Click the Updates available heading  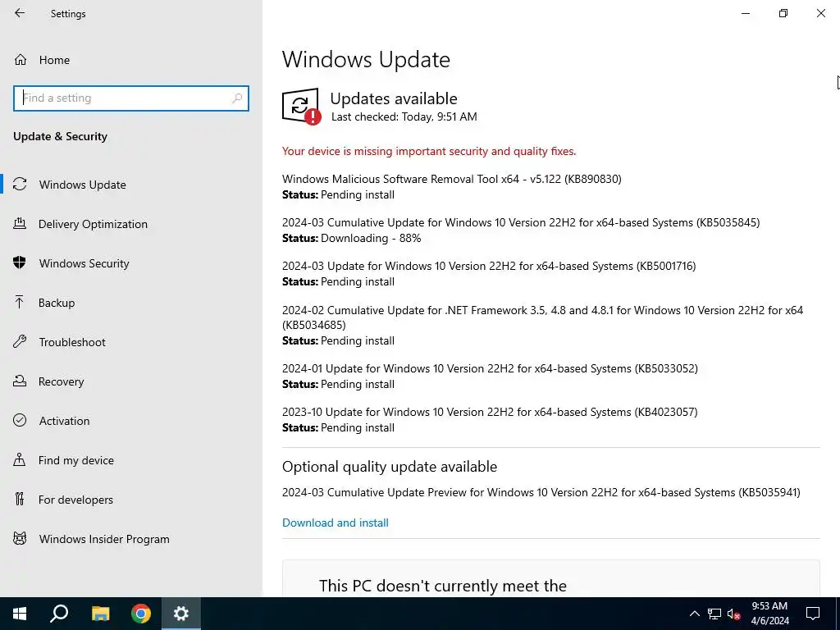point(394,98)
